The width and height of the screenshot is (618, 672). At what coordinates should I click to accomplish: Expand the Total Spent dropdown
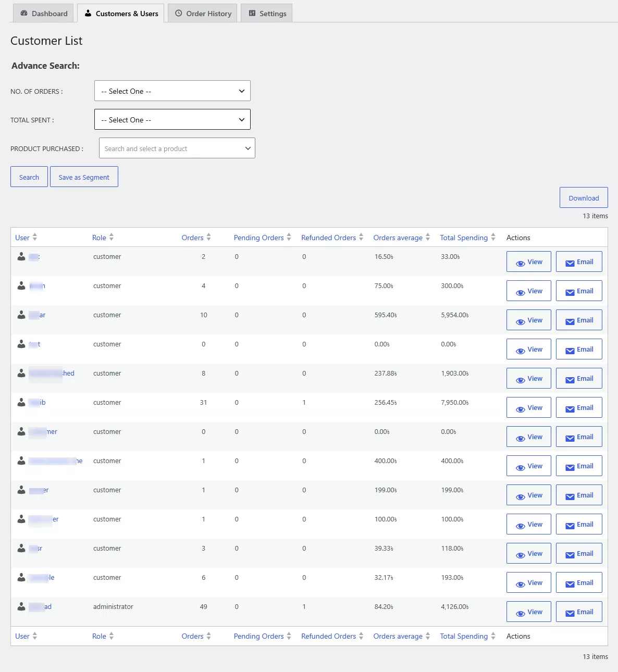point(172,119)
